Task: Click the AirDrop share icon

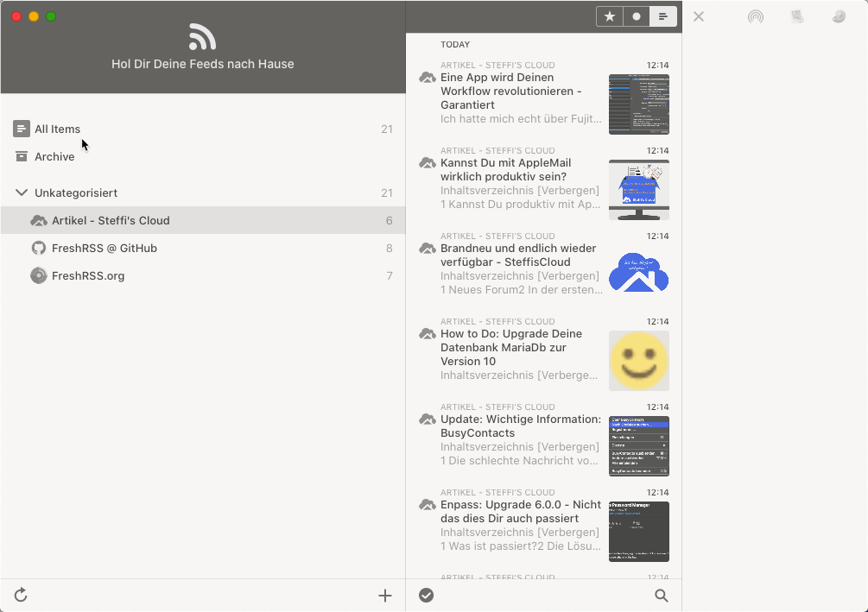Action: click(756, 16)
